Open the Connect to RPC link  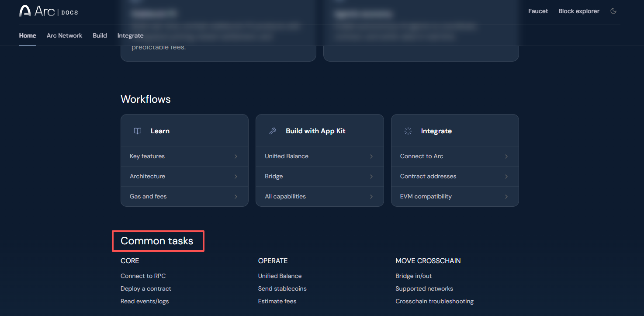143,276
